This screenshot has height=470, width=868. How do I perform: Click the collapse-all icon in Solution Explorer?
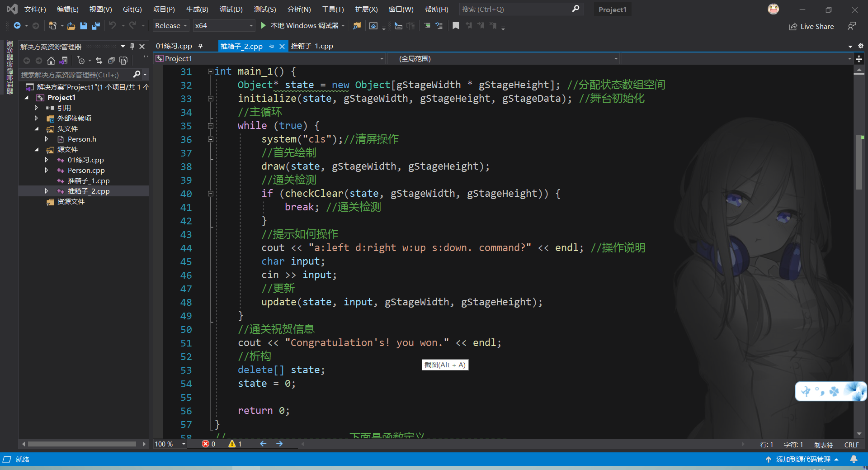111,61
